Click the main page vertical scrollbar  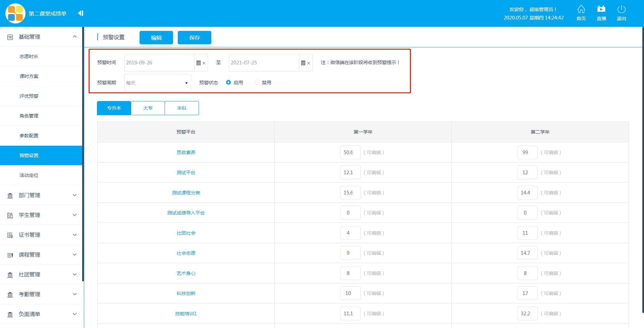pos(643,170)
